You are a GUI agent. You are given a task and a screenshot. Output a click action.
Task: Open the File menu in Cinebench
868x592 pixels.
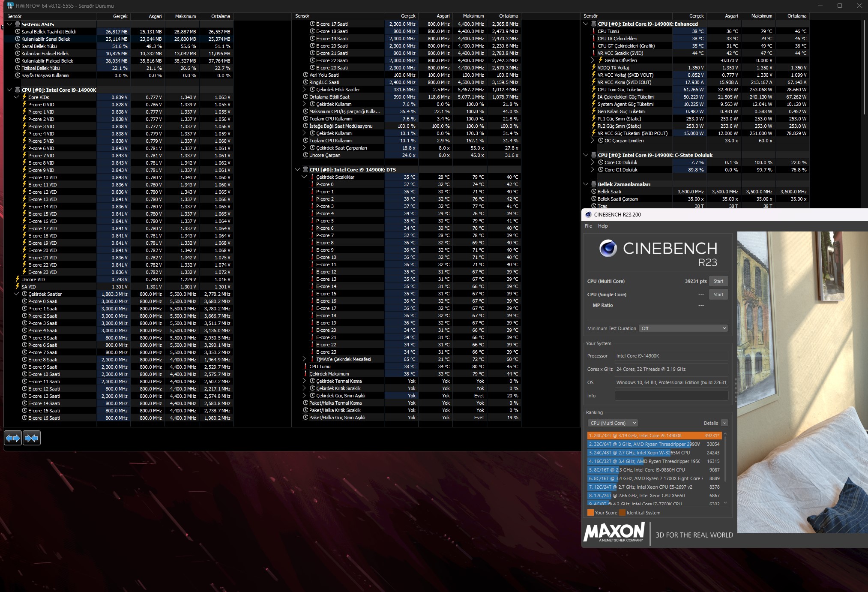coord(588,226)
